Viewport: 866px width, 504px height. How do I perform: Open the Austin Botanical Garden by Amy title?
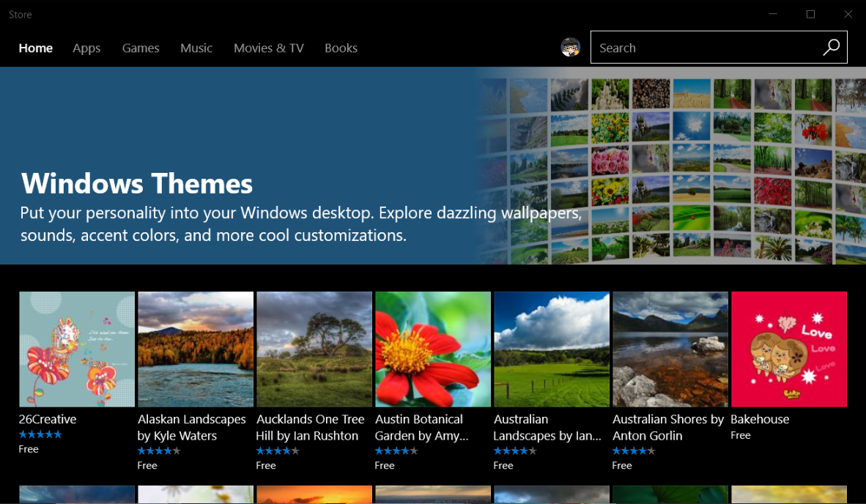pyautogui.click(x=421, y=427)
